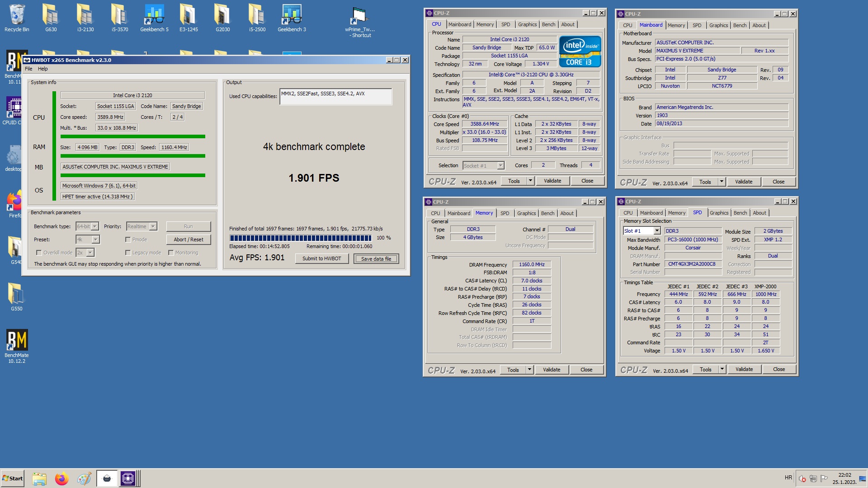
Task: Open the G550 folder icon
Action: pos(16,296)
